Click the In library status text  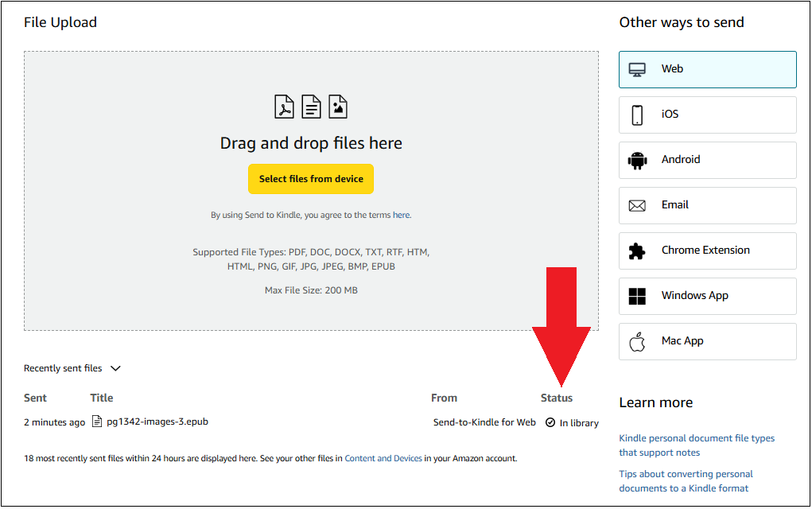(579, 423)
